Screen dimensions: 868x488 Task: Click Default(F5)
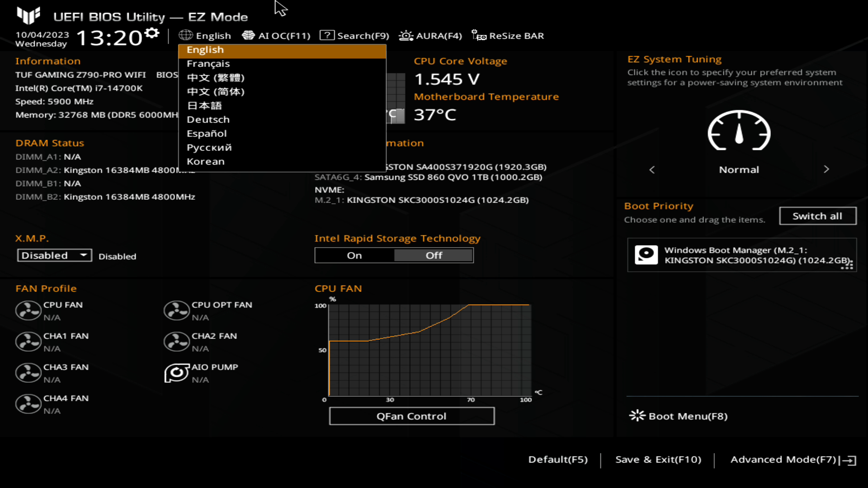pos(558,460)
